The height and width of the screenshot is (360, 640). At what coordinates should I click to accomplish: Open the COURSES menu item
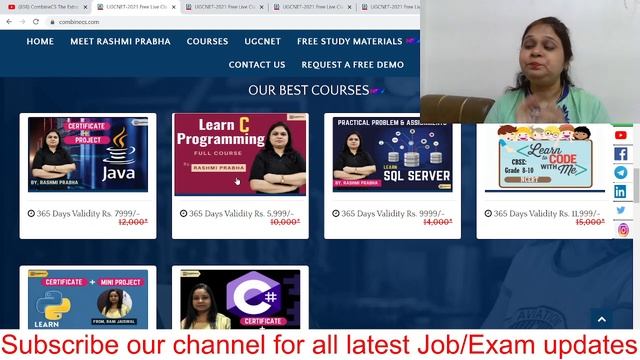pos(207,41)
